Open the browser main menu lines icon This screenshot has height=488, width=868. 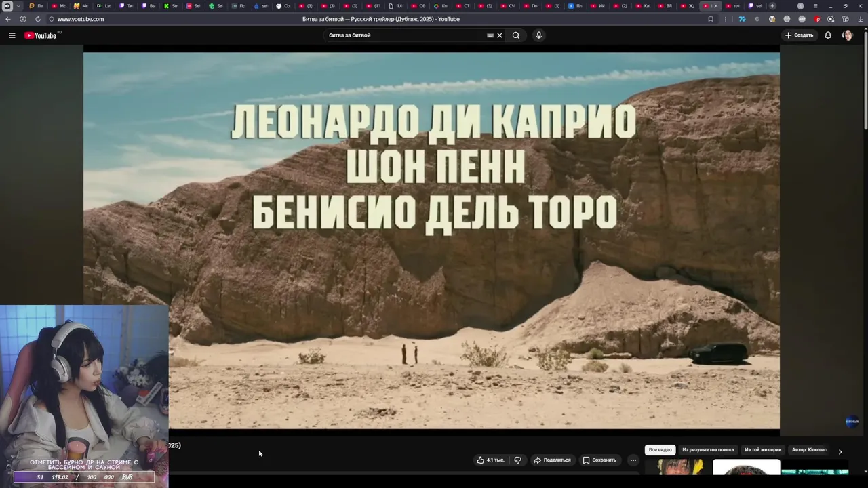816,6
